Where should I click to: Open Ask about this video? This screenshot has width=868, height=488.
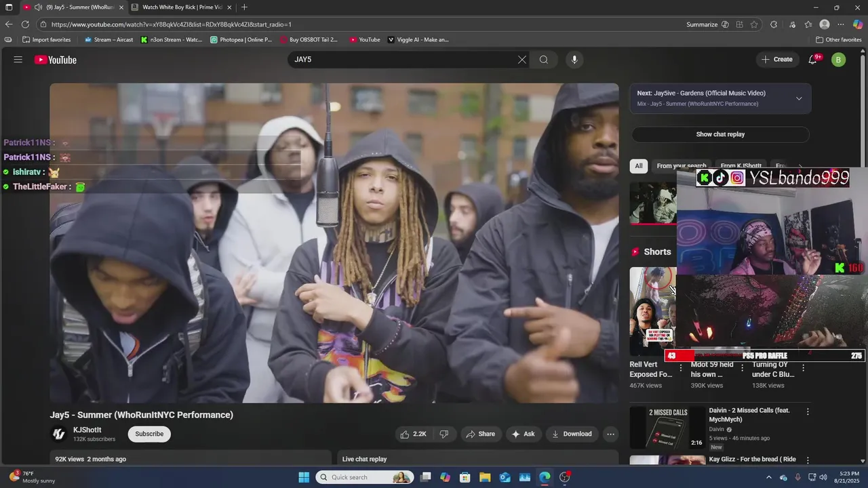(x=523, y=434)
